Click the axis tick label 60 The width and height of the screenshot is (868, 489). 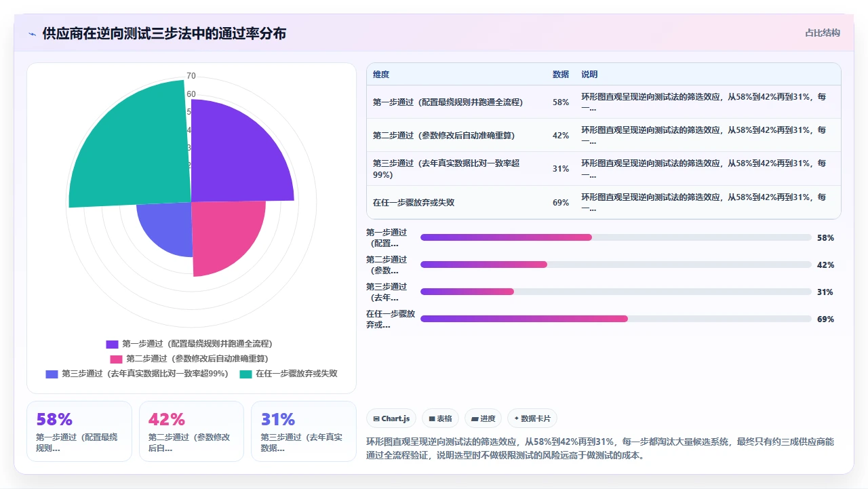click(191, 94)
